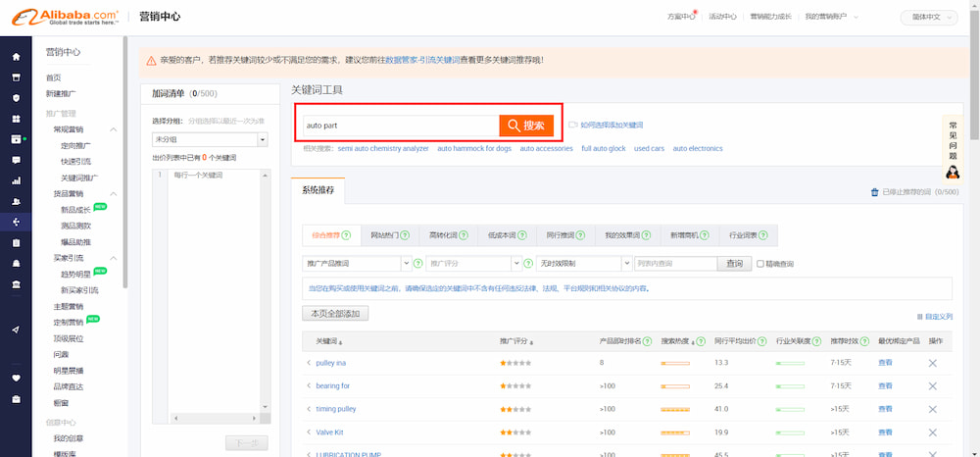
Task: Focus the auto part keyword search field
Action: click(x=401, y=126)
